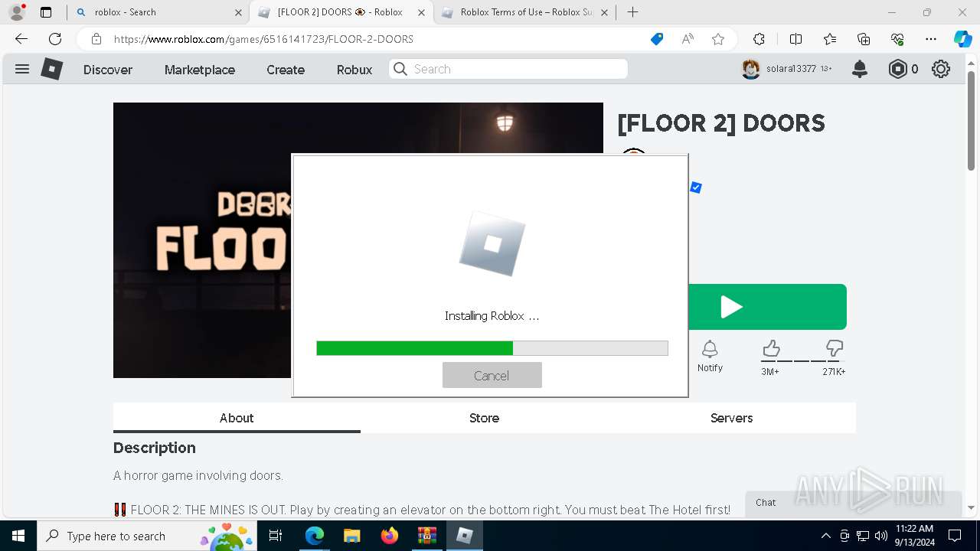Screen dimensions: 980x551
Task: Open the Create menu item
Action: point(286,69)
